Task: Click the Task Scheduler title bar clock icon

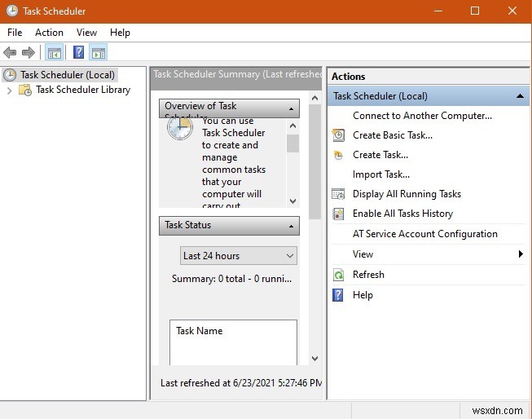Action: coord(12,11)
